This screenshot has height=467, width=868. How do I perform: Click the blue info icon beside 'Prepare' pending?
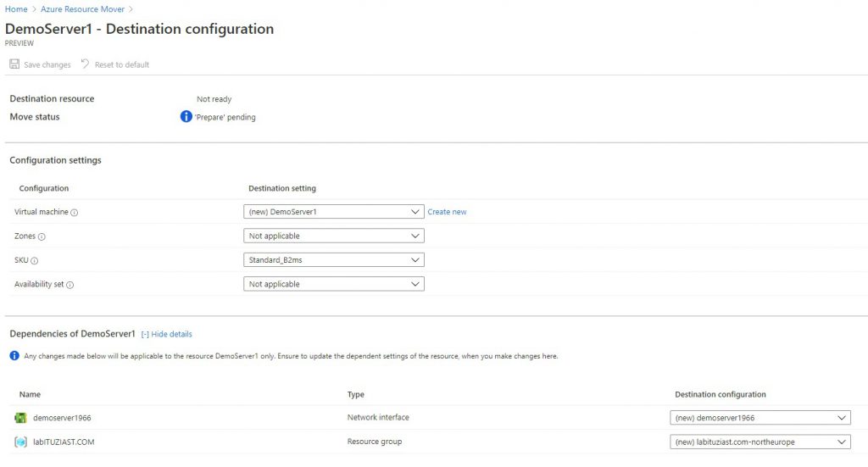click(186, 117)
